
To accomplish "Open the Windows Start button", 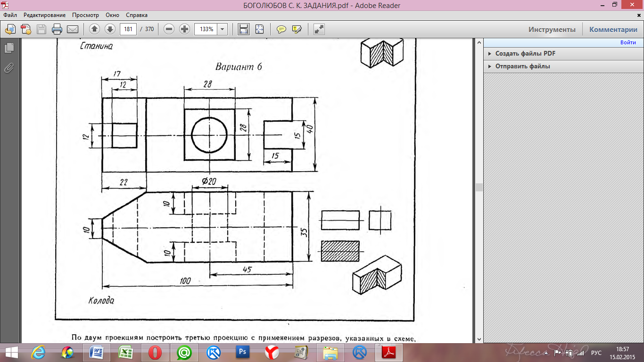I will [x=11, y=353].
